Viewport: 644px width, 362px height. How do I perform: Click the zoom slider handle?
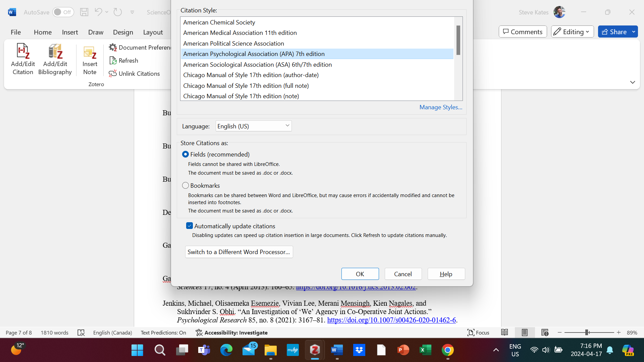[x=587, y=333]
